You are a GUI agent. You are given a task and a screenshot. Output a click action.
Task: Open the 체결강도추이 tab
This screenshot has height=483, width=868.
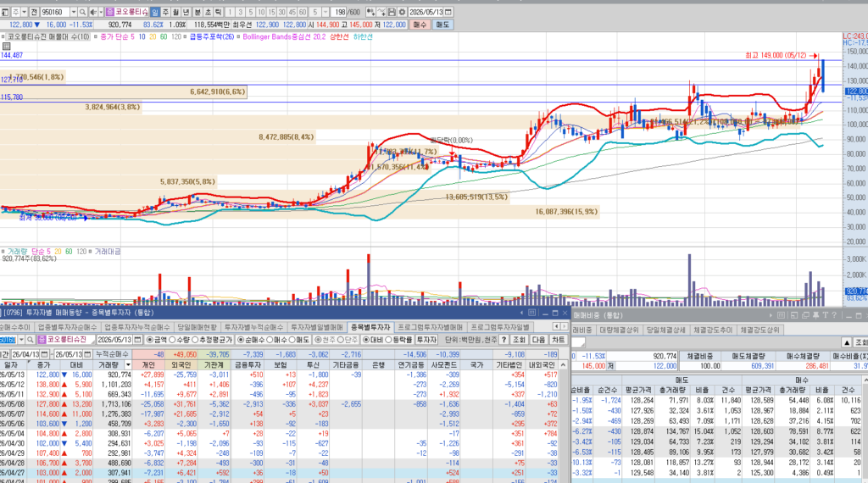(712, 330)
